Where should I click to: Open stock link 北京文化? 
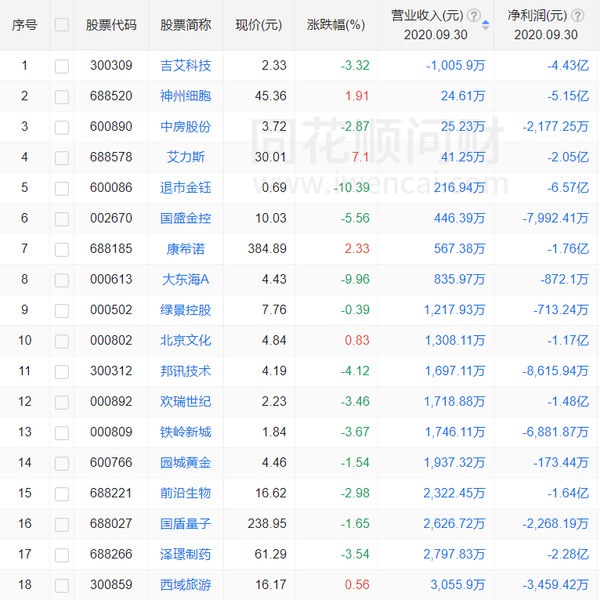186,341
